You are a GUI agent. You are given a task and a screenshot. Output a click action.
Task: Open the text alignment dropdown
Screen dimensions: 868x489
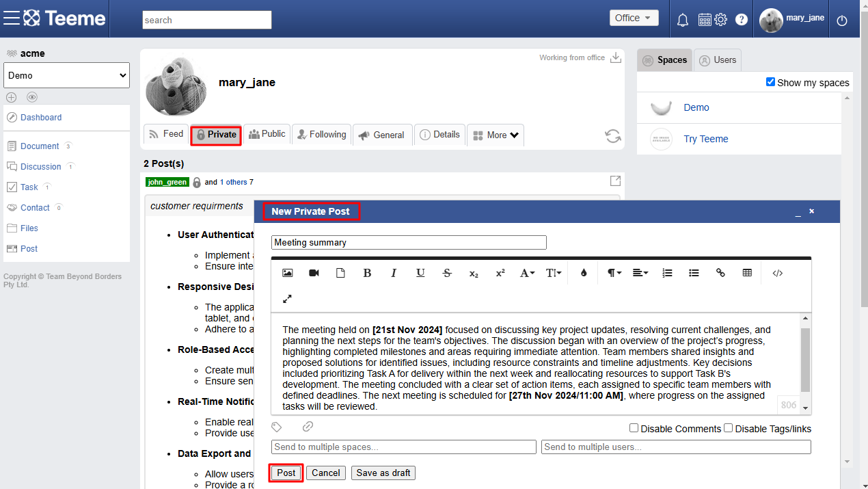coord(640,273)
